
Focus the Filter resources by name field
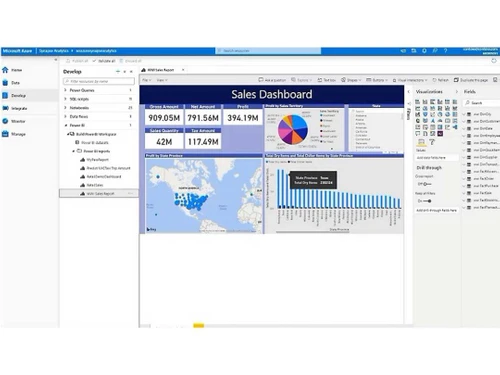(x=99, y=81)
